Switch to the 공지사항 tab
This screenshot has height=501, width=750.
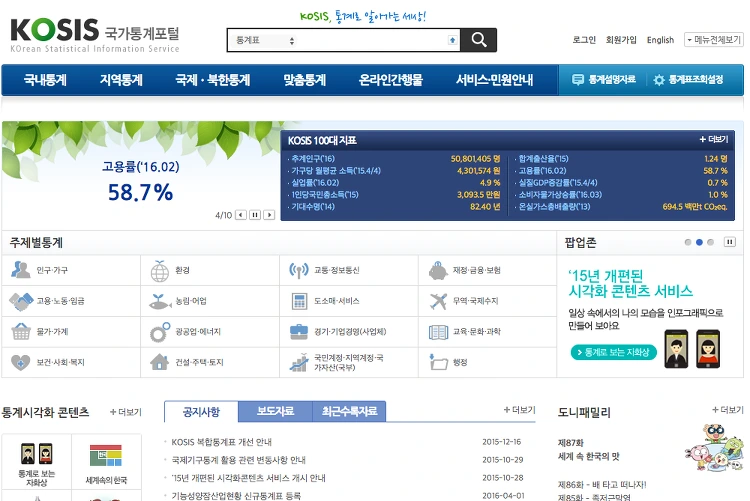(201, 412)
